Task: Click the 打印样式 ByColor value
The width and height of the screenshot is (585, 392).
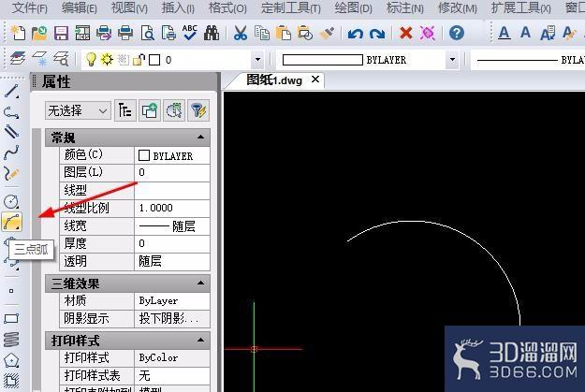Action: click(172, 357)
